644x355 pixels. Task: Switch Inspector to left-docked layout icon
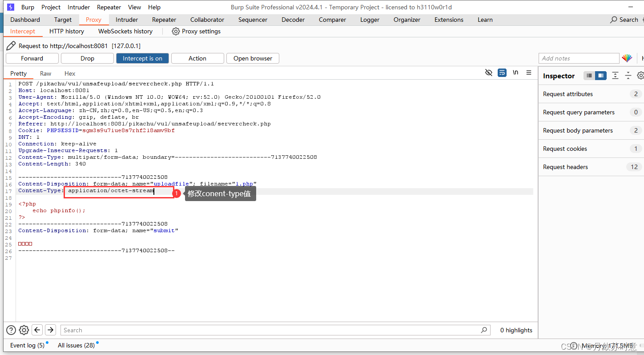tap(589, 76)
